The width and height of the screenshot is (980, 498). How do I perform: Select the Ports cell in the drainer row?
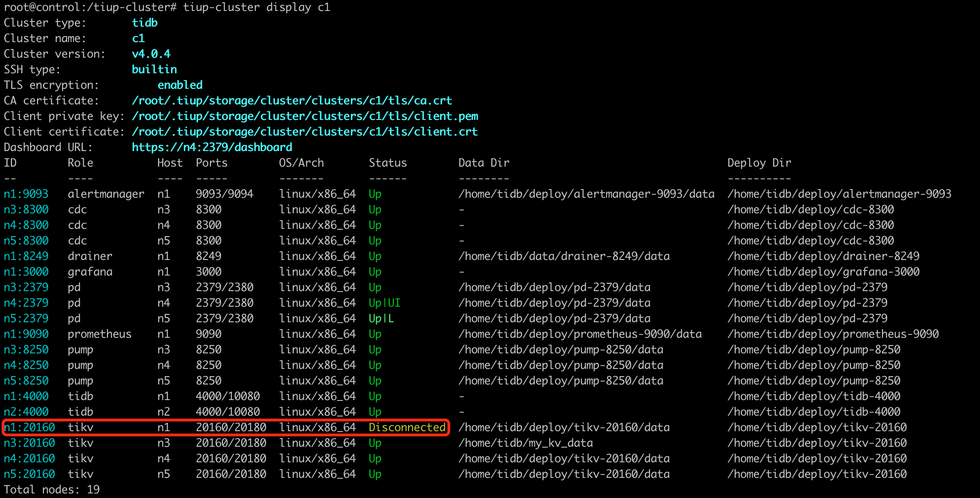tap(209, 256)
